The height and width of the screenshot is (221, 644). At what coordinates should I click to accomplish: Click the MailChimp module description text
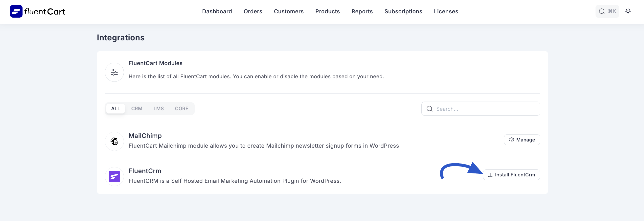click(x=263, y=146)
